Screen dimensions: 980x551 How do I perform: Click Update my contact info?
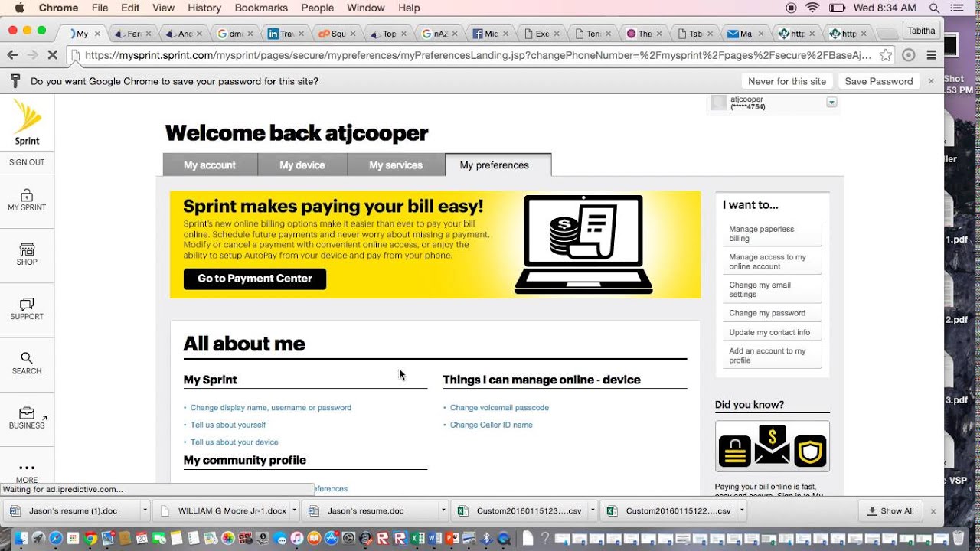[772, 332]
